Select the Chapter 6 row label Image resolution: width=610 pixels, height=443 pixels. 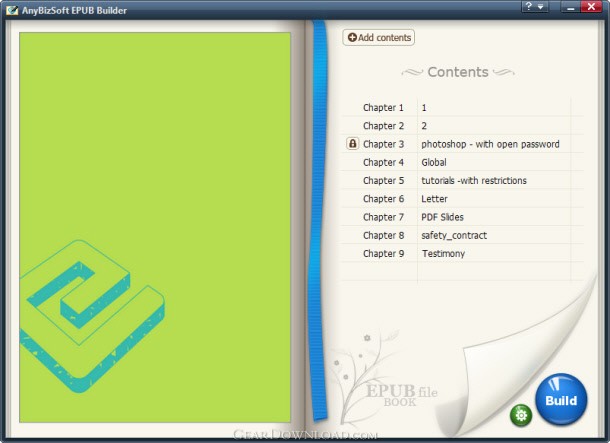pos(383,199)
